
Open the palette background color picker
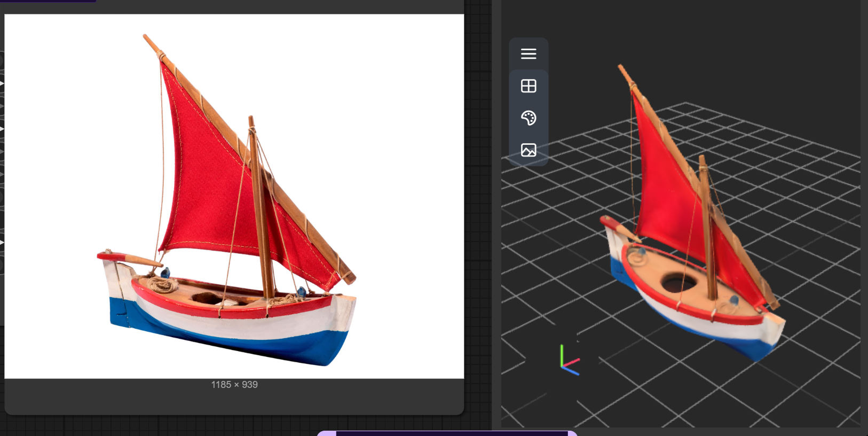point(528,118)
